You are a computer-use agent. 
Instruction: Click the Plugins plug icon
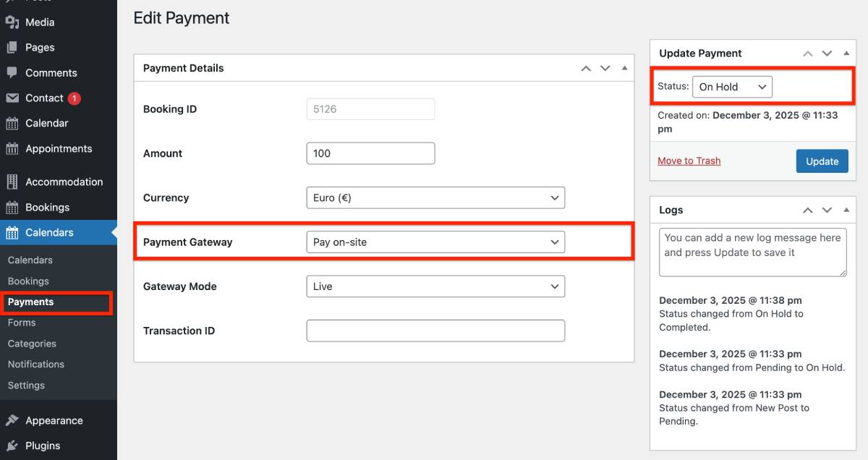tap(12, 446)
